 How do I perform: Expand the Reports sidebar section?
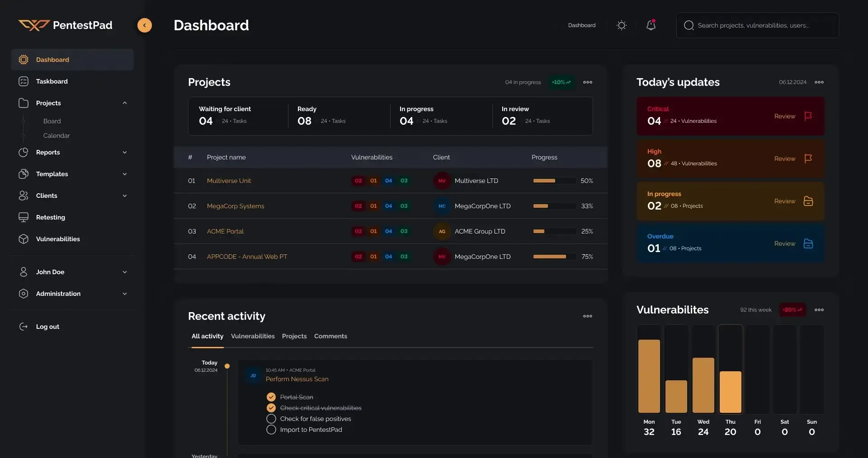[x=125, y=152]
